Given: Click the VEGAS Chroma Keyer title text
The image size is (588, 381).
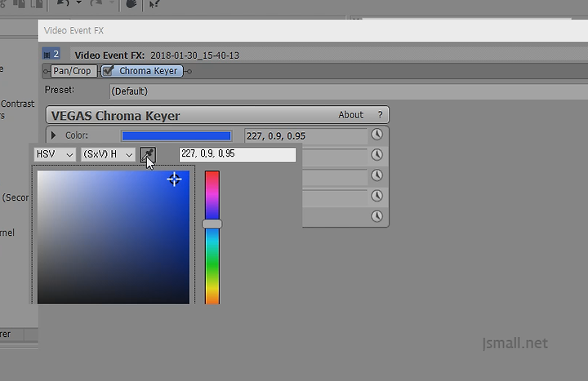Looking at the screenshot, I should coord(115,116).
